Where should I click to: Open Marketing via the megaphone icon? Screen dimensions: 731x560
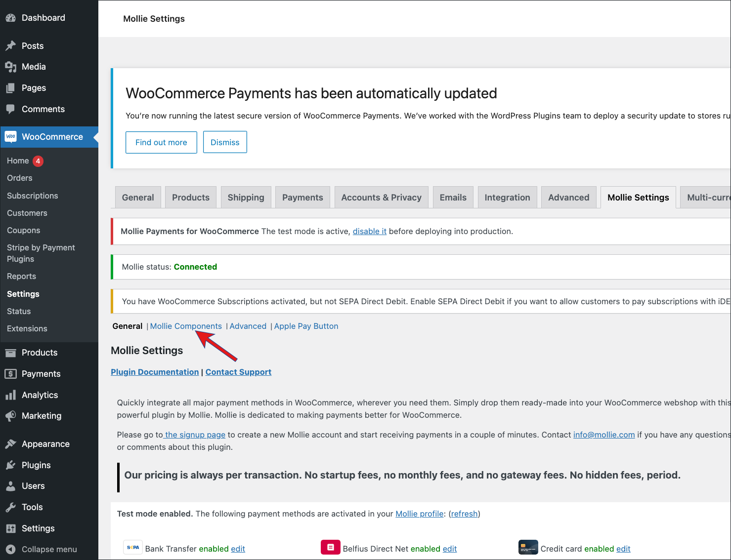10,416
